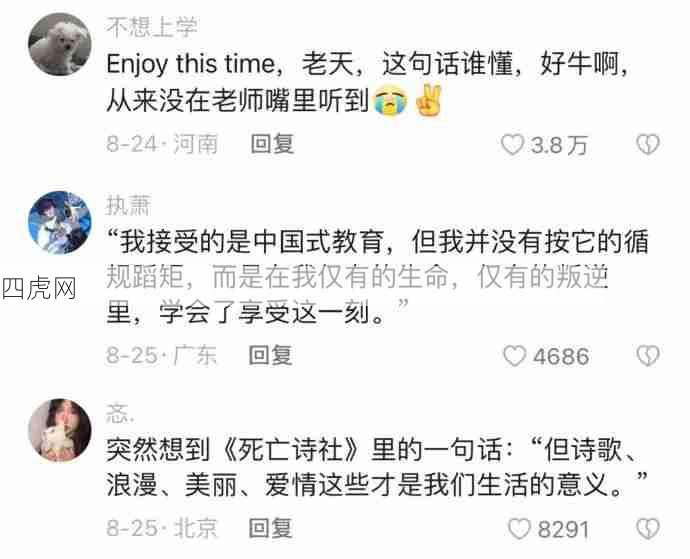This screenshot has width=690, height=559.
Task: Like the comment by 不想上学
Action: [513, 144]
